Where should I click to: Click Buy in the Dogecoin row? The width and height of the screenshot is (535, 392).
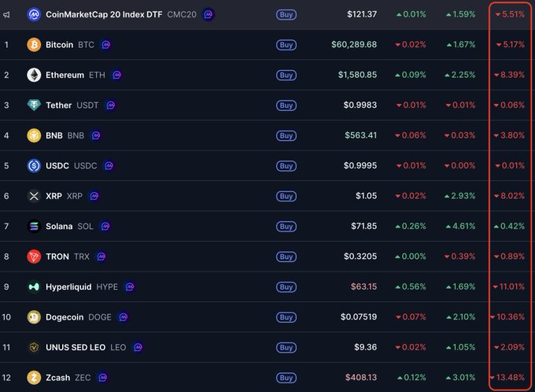point(286,317)
